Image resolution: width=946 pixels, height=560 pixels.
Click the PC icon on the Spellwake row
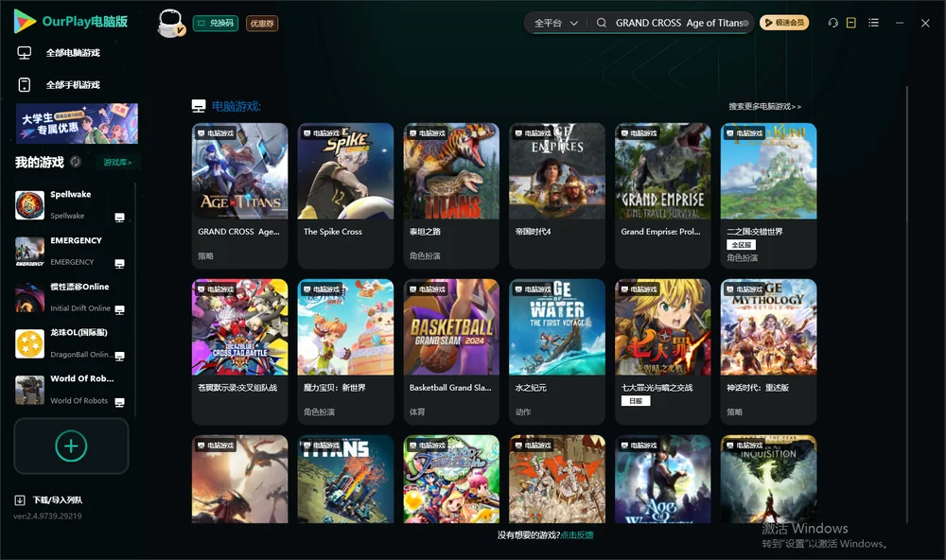[119, 218]
